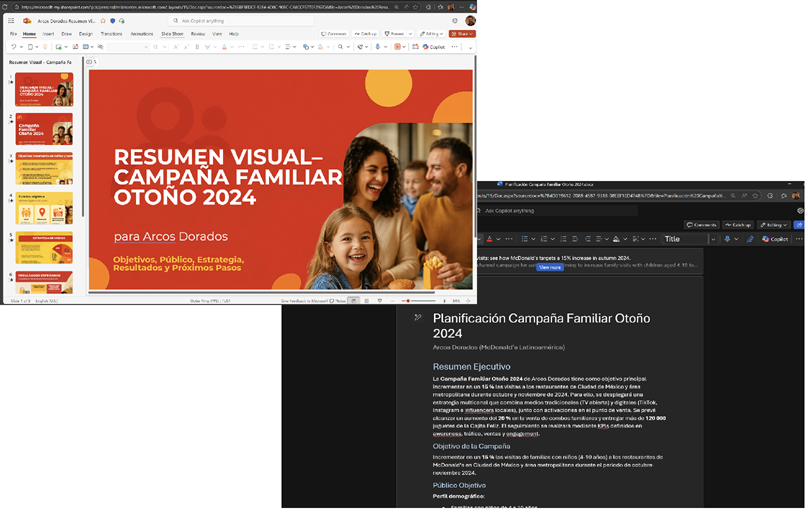Click the PowerPoint settings gear icon

pyautogui.click(x=455, y=21)
